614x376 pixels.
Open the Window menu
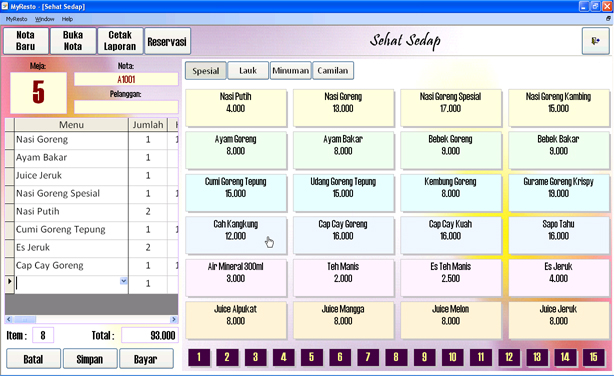click(44, 19)
